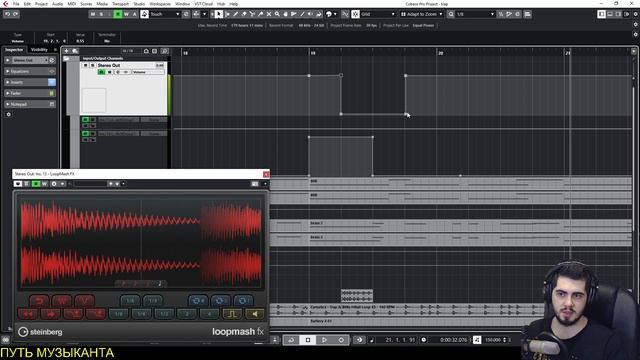
Task: Select the Mute X tool
Action: click(269, 14)
